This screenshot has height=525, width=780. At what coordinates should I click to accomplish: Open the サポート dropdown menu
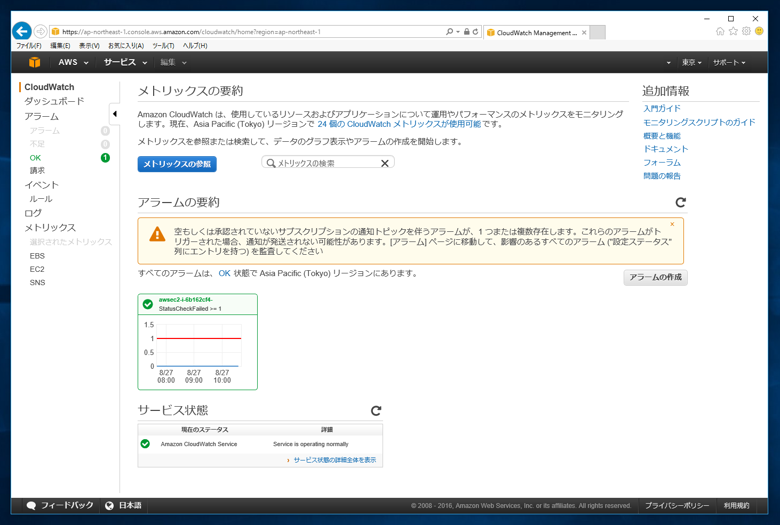click(x=729, y=62)
